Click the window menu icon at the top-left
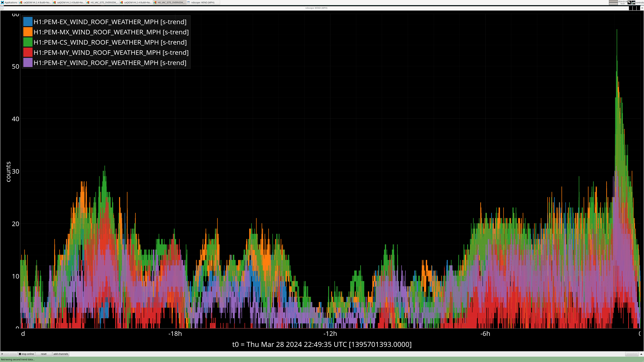Viewport: 644px width, 362px height. pos(2,8)
